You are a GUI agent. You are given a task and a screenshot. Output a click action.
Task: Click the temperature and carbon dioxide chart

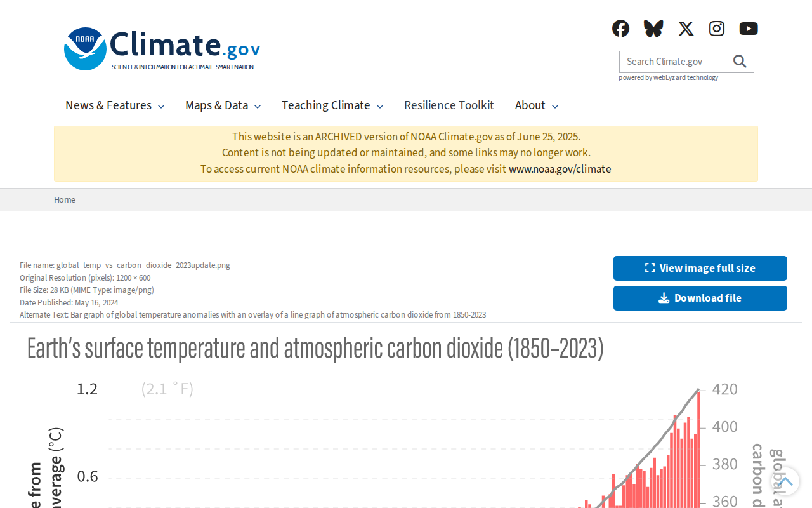click(406, 419)
